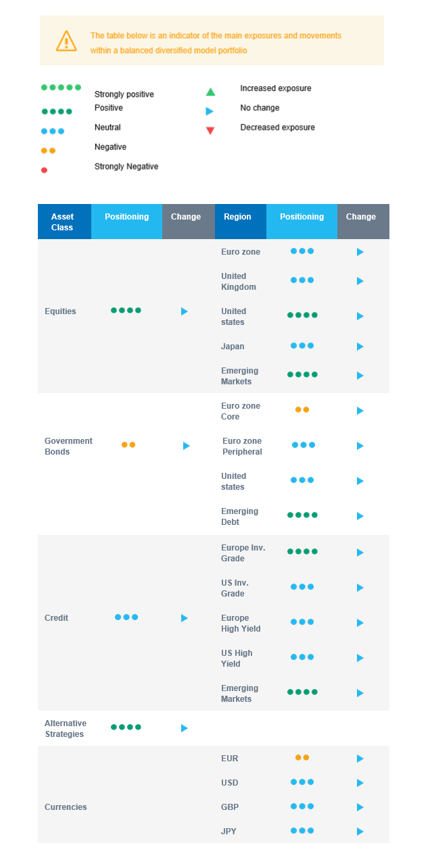Click the green positioning dots for Equities
Image resolution: width=430 pixels, height=868 pixels.
point(126,310)
